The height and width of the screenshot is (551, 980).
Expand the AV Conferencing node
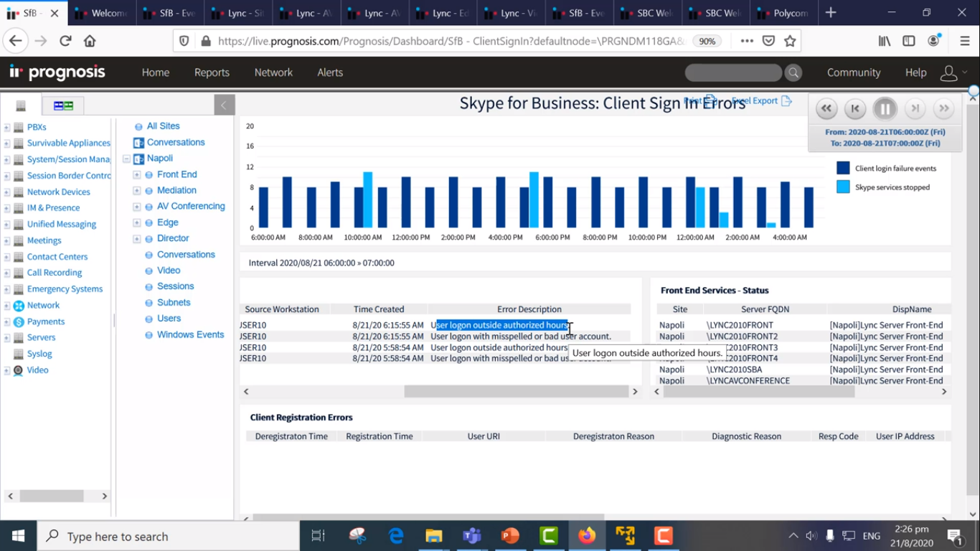pos(136,207)
